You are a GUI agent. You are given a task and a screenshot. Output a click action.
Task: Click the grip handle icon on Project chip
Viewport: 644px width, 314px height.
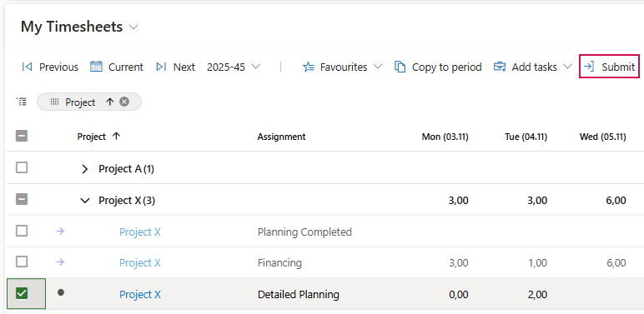pyautogui.click(x=54, y=102)
